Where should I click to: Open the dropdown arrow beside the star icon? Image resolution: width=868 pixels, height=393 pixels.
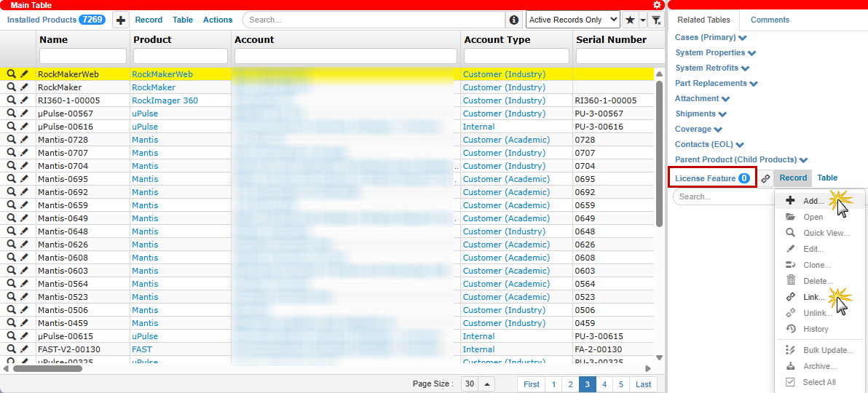coord(643,20)
